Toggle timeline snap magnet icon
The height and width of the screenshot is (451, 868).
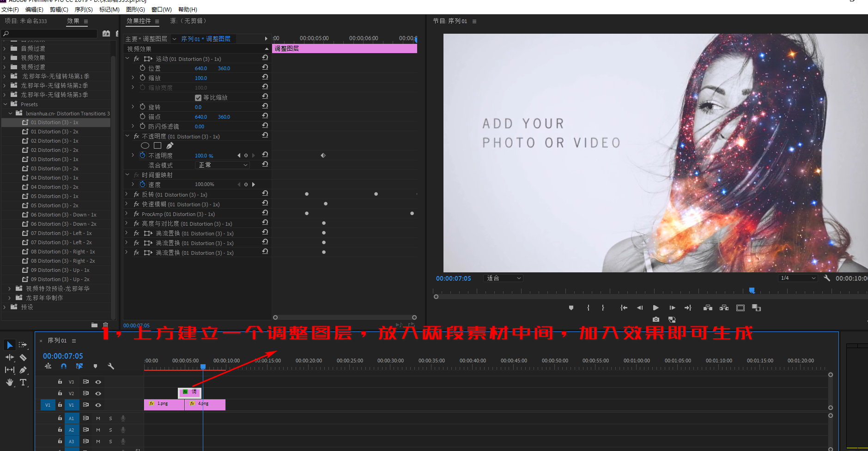[64, 366]
